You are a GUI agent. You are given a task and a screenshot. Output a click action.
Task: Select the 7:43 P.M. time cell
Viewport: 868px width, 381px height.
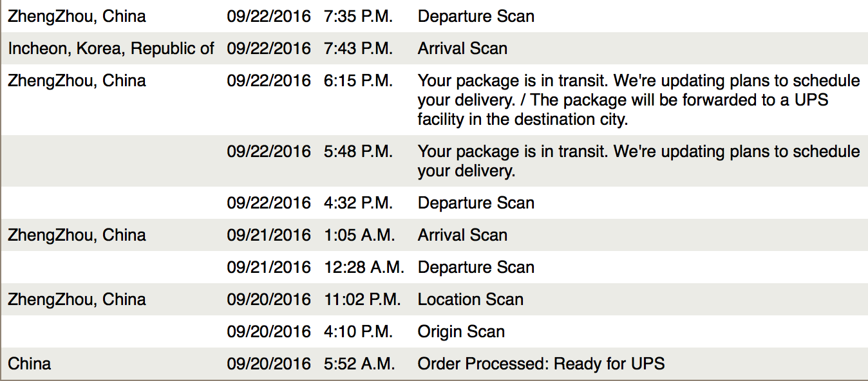[x=358, y=49]
